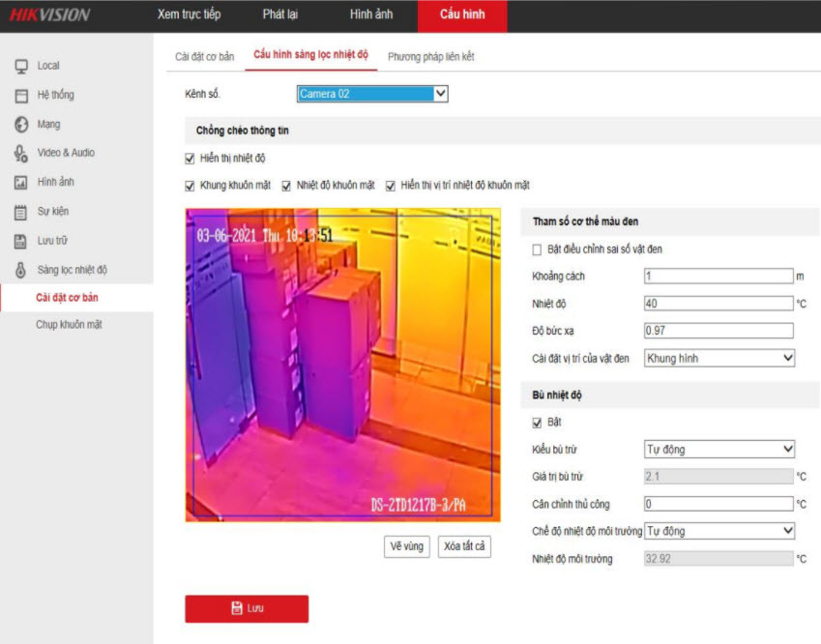Click the Local monitor icon in sidebar

(20, 66)
